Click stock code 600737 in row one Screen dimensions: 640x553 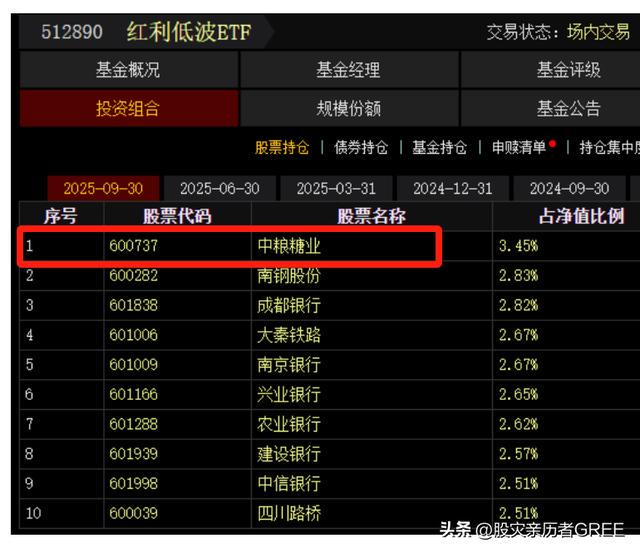click(x=133, y=246)
